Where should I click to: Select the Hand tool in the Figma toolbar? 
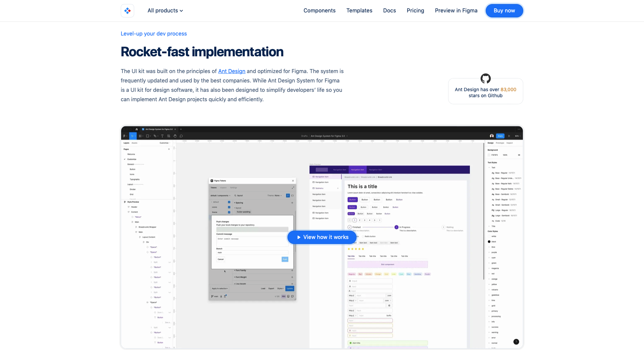point(175,136)
